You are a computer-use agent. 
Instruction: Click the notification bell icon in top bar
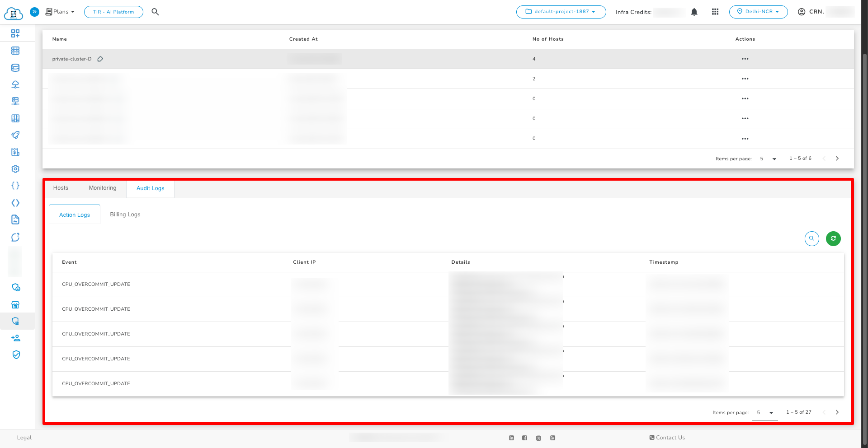click(694, 12)
